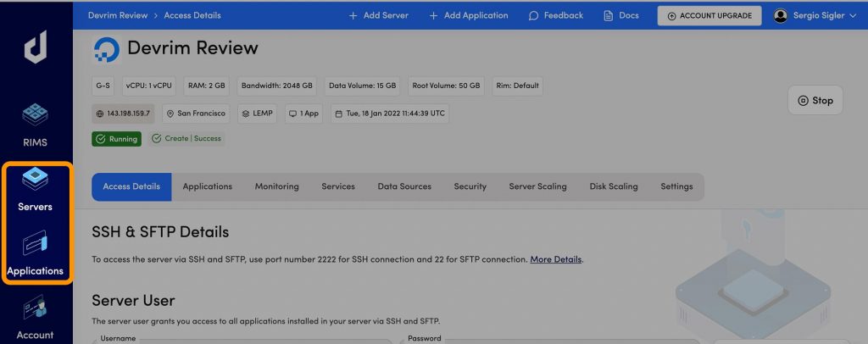The width and height of the screenshot is (868, 344).
Task: Follow the More Details link
Action: click(556, 259)
